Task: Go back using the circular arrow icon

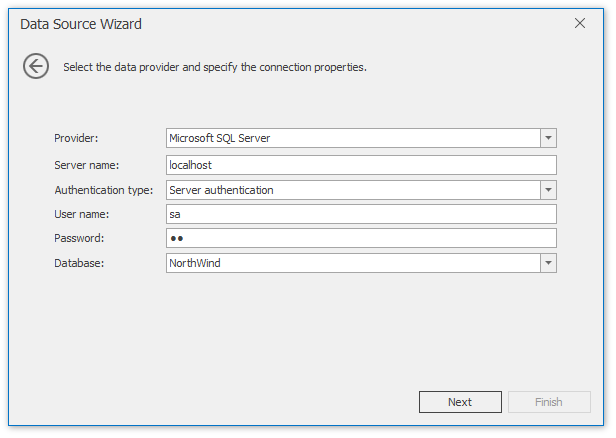Action: pos(36,66)
